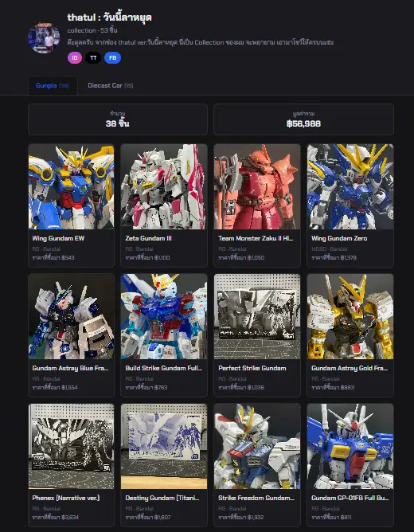This screenshot has height=532, width=414.
Task: Click the ฿811 price under Gundam GP-01FB
Action: (x=346, y=518)
